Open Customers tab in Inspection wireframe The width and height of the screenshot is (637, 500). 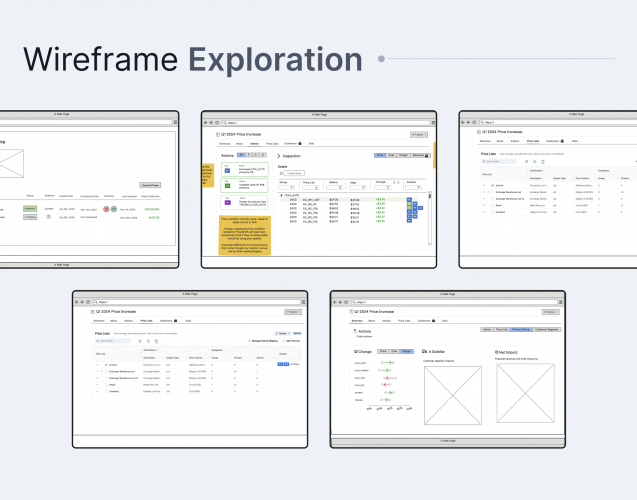click(x=290, y=143)
